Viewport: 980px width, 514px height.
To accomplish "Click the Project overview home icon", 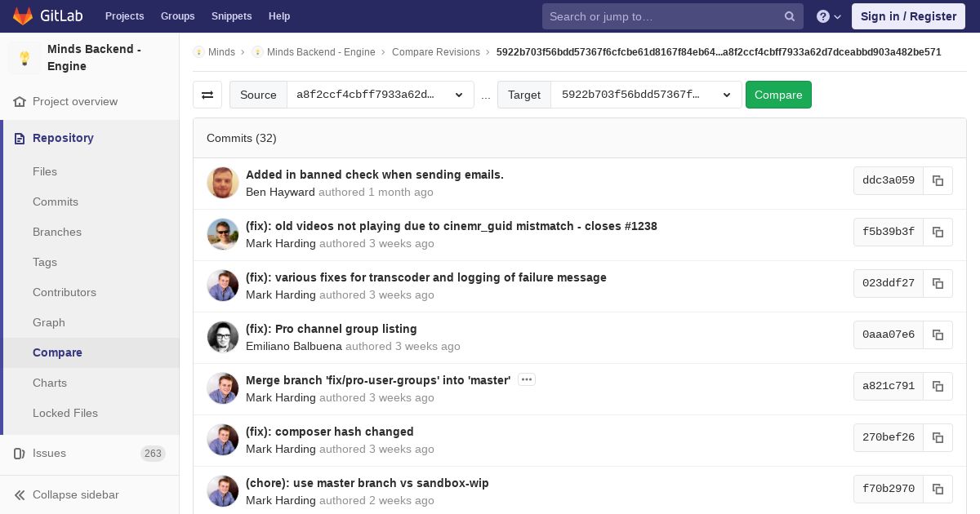I will (20, 101).
